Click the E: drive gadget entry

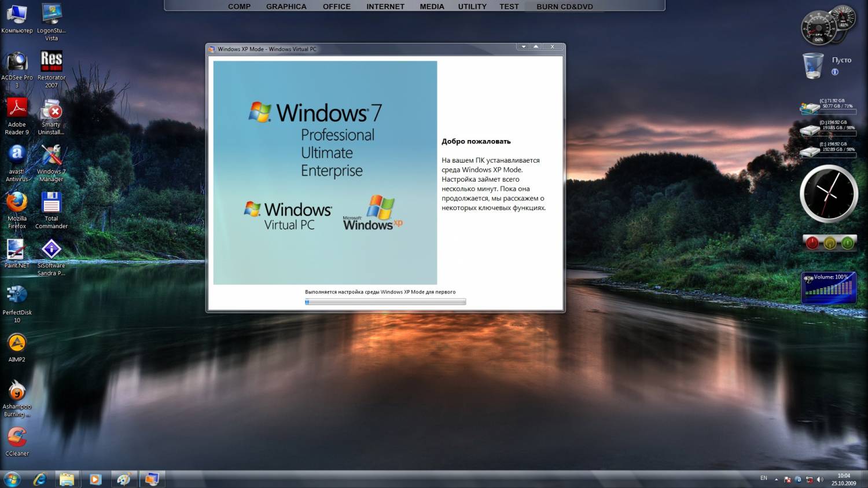click(828, 149)
